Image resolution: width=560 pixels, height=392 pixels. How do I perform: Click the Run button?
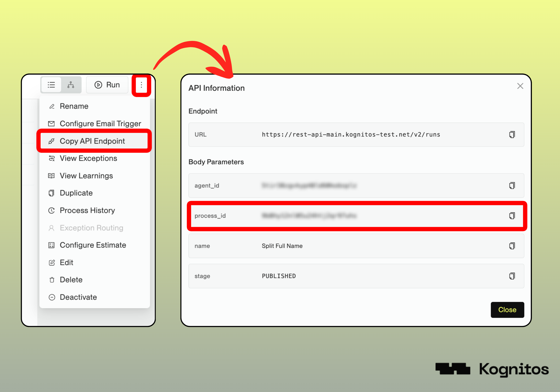pos(107,85)
